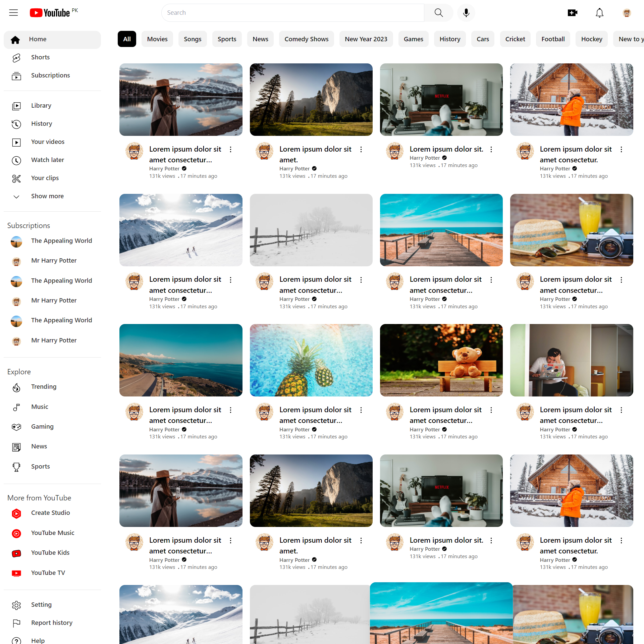Open three-dot menu for pineapple video

click(361, 410)
